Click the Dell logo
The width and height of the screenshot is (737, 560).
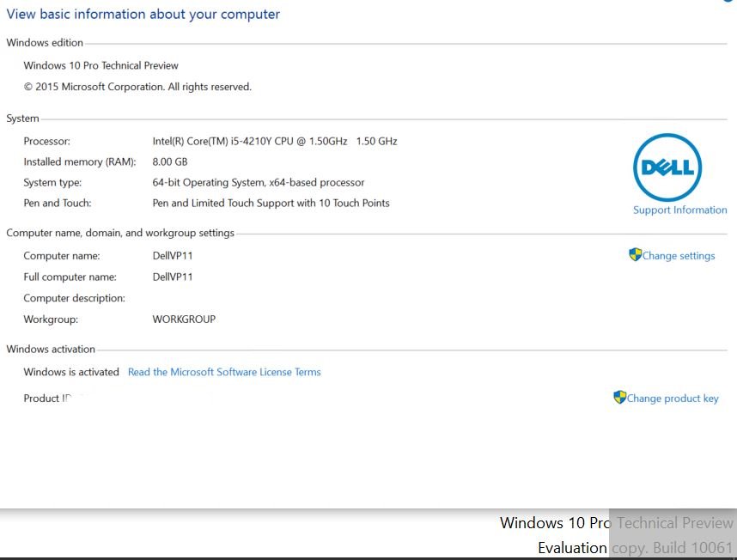point(667,167)
